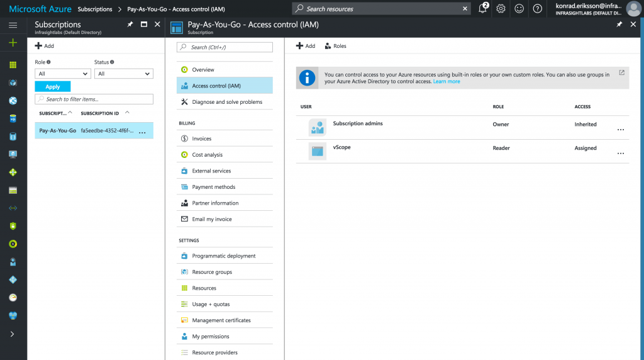Open Invoices under Billing

(225, 138)
